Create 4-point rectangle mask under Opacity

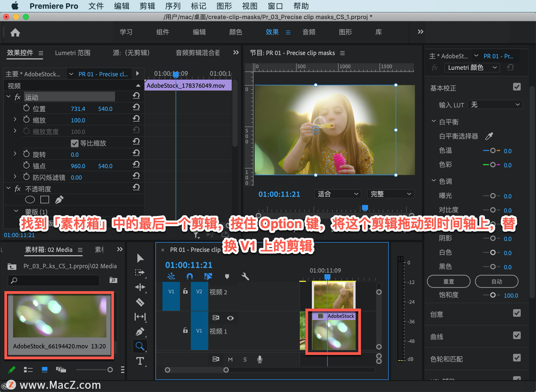click(45, 200)
